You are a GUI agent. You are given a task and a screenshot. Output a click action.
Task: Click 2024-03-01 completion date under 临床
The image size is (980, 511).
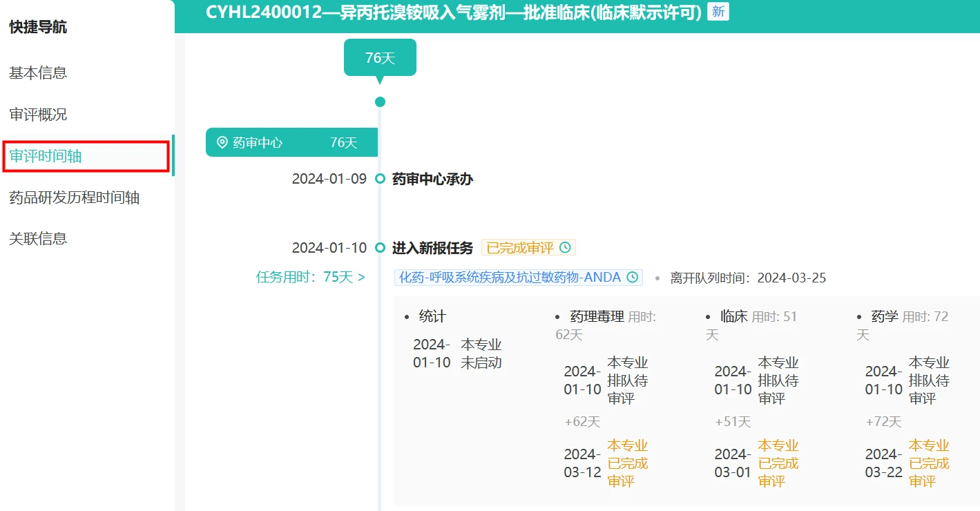733,463
